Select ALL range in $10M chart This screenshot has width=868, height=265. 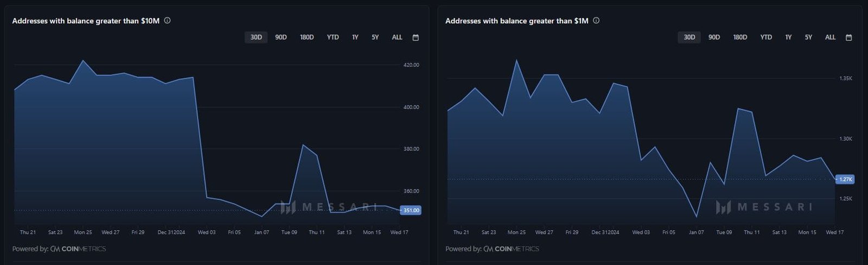click(397, 37)
